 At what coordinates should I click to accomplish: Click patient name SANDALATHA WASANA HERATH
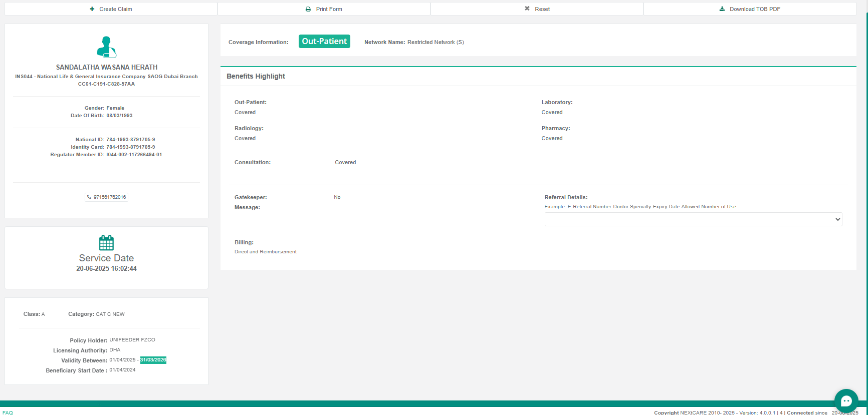pyautogui.click(x=106, y=67)
